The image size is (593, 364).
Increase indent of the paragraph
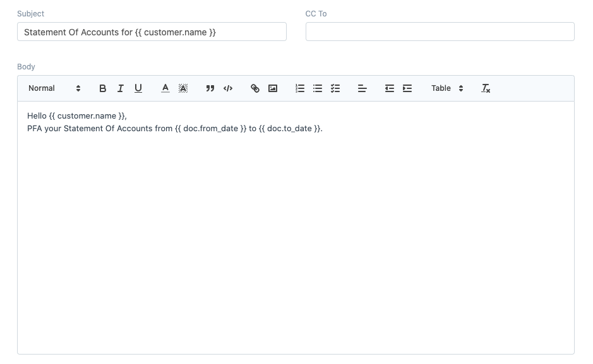407,88
